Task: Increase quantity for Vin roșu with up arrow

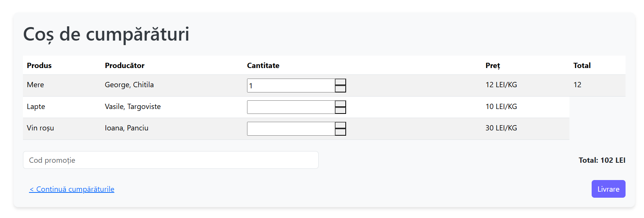Action: click(x=340, y=126)
